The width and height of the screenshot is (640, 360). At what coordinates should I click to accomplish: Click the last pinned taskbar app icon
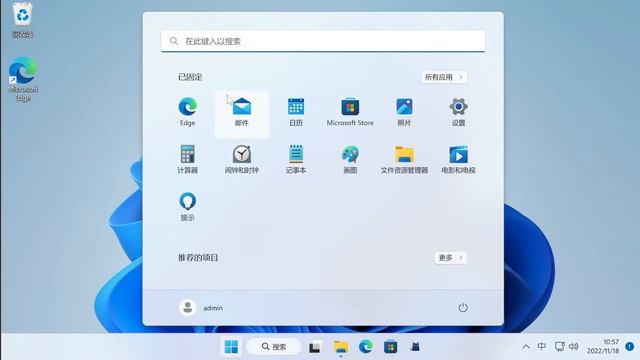pos(415,347)
